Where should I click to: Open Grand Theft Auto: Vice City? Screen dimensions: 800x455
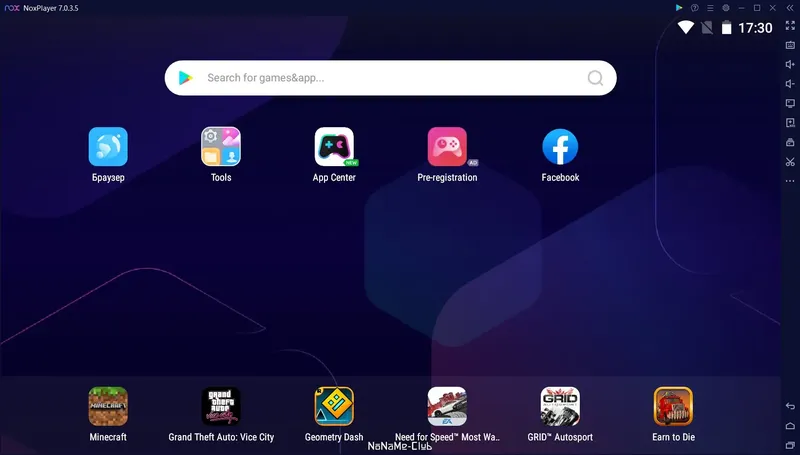point(221,407)
